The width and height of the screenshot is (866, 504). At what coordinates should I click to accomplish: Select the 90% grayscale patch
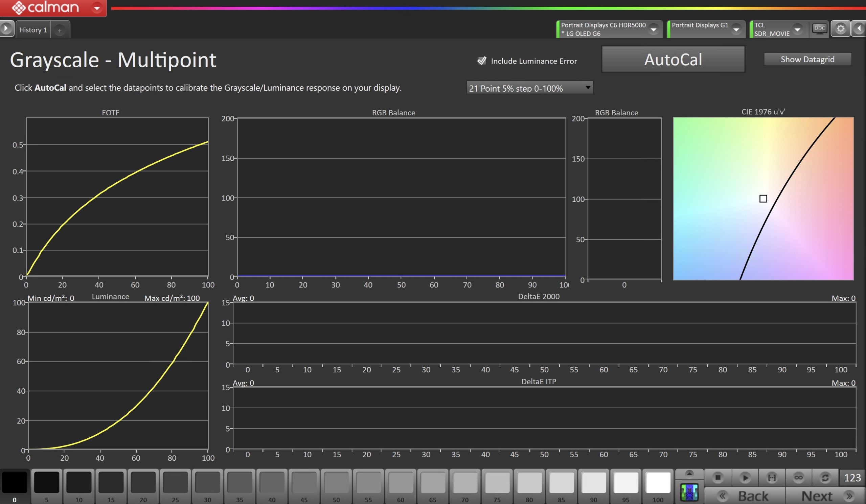pyautogui.click(x=594, y=486)
